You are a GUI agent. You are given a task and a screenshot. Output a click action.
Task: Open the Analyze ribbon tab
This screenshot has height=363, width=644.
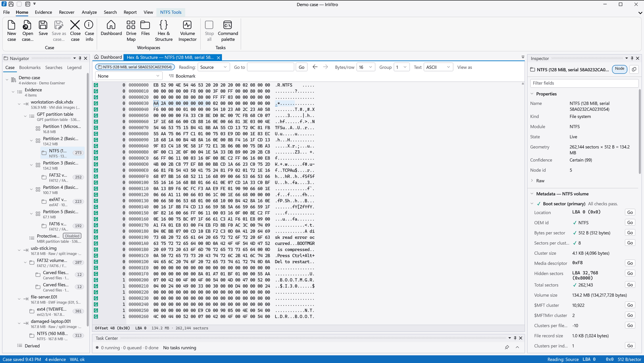(x=89, y=12)
